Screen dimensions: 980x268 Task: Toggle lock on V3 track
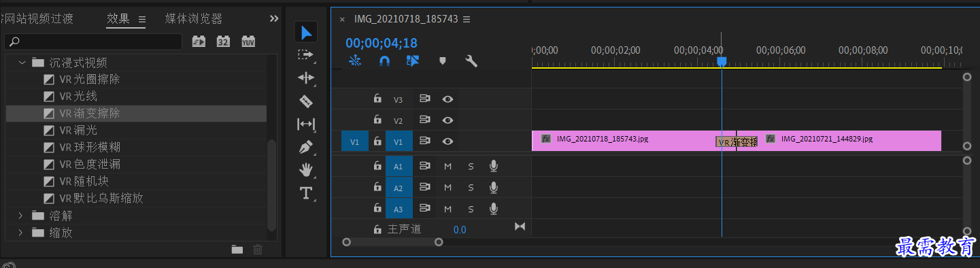[377, 99]
